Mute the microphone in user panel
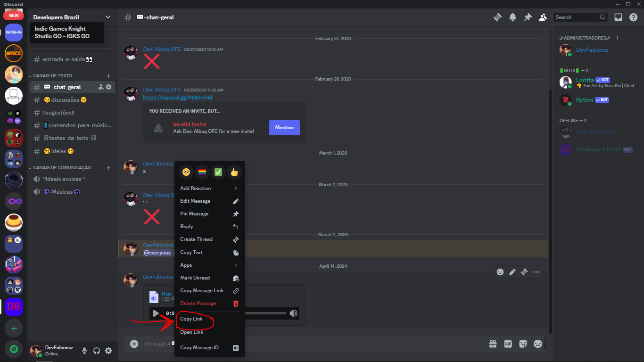644x362 pixels. click(x=84, y=350)
